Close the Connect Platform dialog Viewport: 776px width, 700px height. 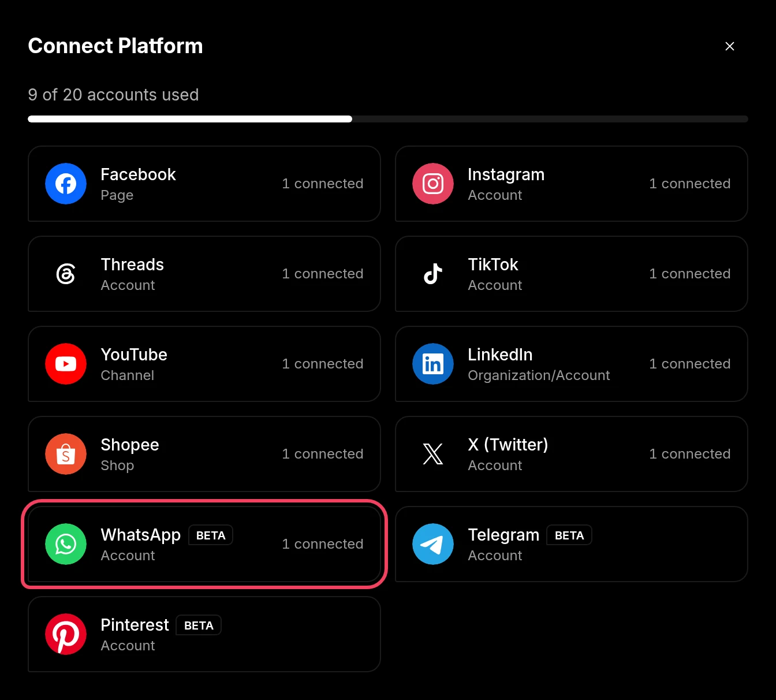[x=730, y=46]
